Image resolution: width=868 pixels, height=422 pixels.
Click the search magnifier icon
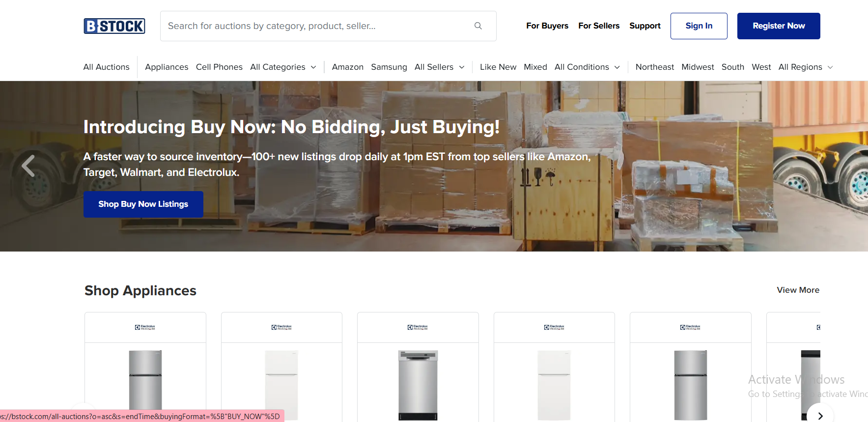(x=478, y=26)
